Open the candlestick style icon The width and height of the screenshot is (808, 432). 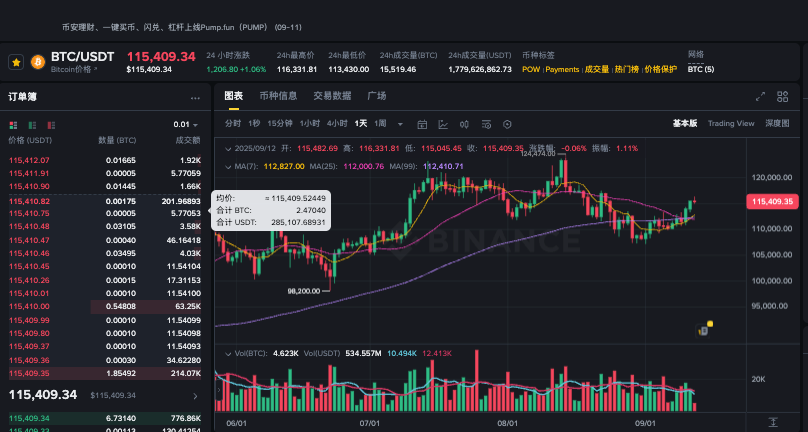click(x=464, y=124)
